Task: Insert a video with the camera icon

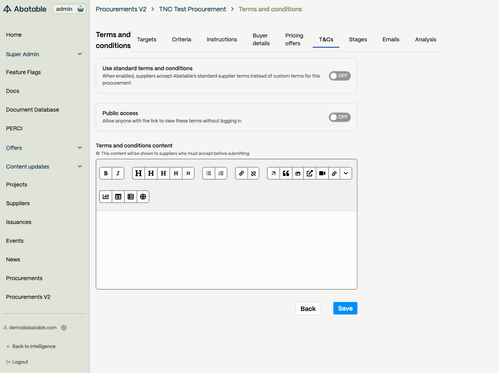Action: (322, 173)
